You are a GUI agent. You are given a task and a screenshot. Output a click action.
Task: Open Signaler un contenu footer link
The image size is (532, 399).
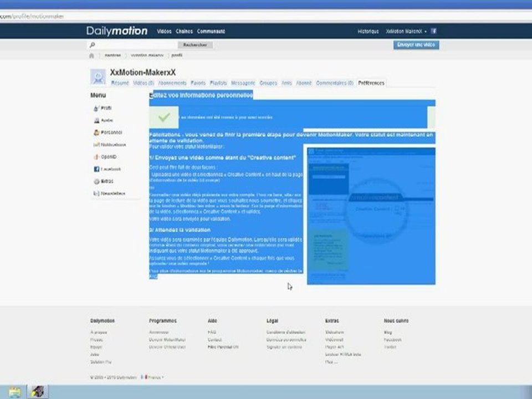coord(284,347)
